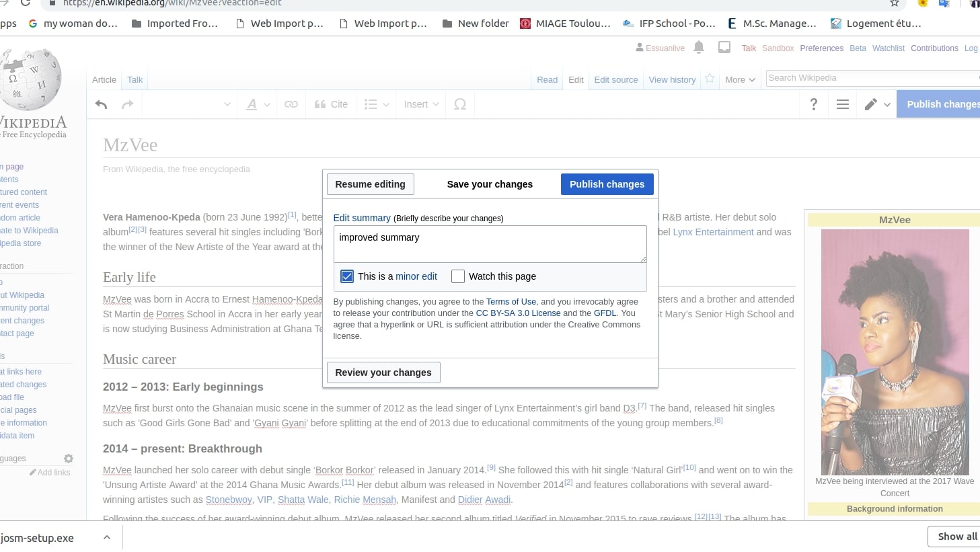
Task: Open Preferences in user menu
Action: pyautogui.click(x=822, y=48)
